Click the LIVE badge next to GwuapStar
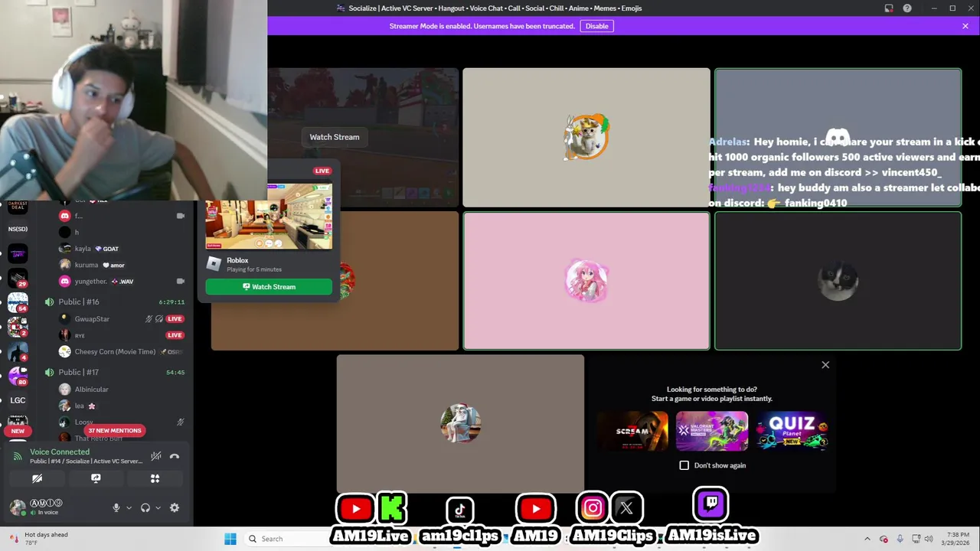Viewport: 980px width, 551px height. tap(175, 319)
